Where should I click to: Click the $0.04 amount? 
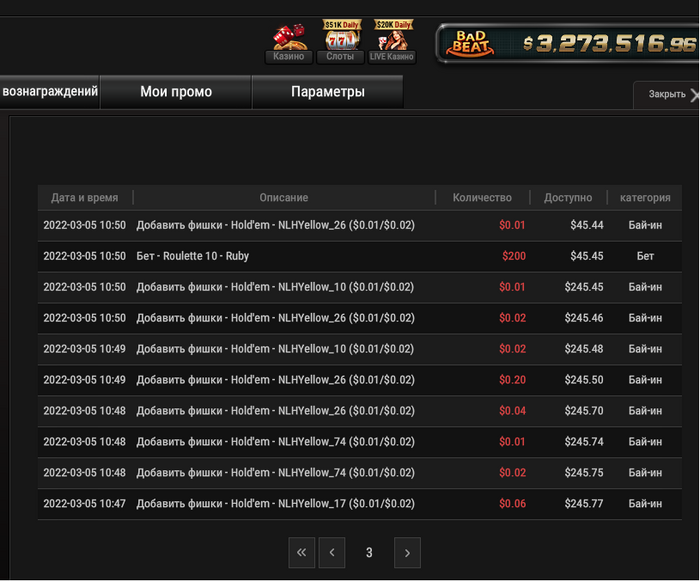[x=512, y=411]
